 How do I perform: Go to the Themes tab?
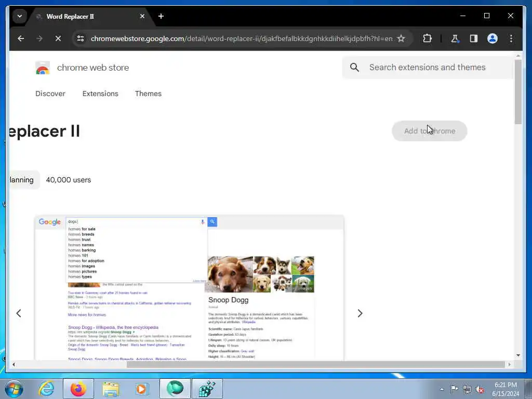click(x=148, y=94)
